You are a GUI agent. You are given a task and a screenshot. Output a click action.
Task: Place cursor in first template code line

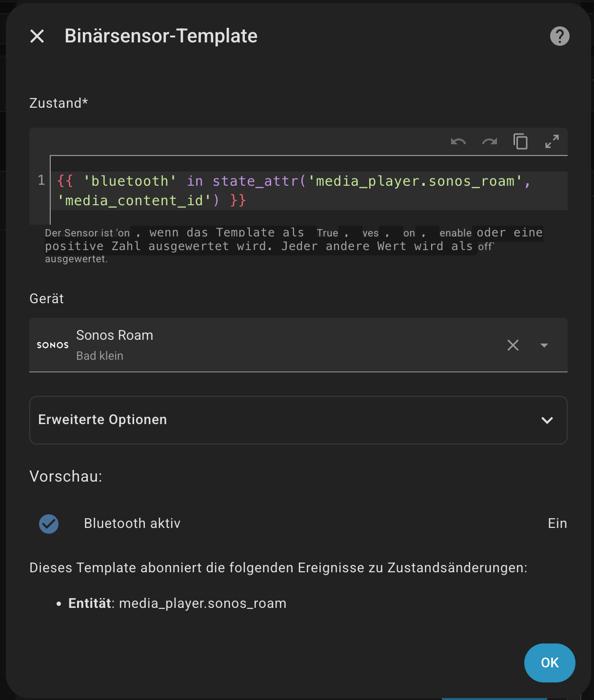coord(293,181)
